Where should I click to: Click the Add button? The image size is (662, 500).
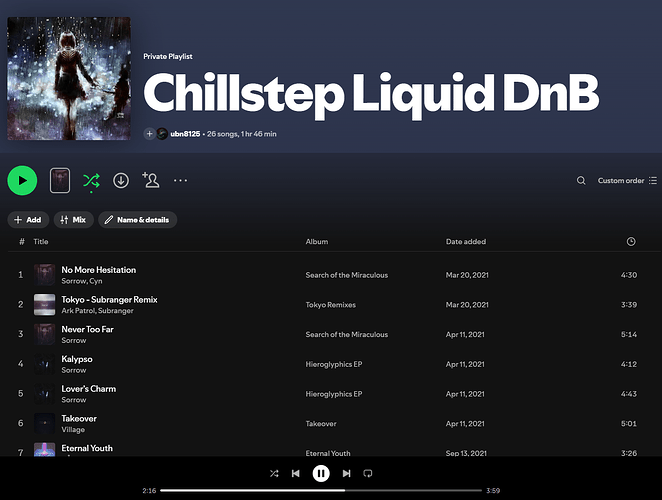(x=28, y=220)
